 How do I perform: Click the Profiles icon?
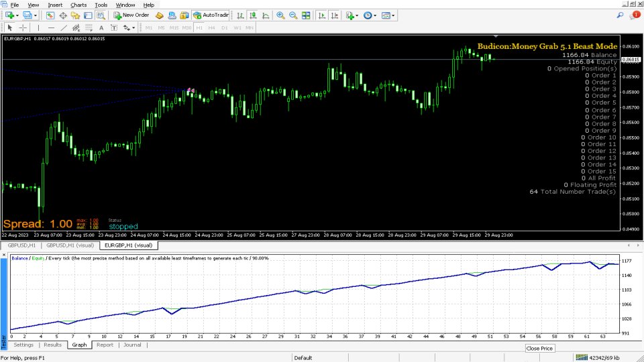pos(27,15)
